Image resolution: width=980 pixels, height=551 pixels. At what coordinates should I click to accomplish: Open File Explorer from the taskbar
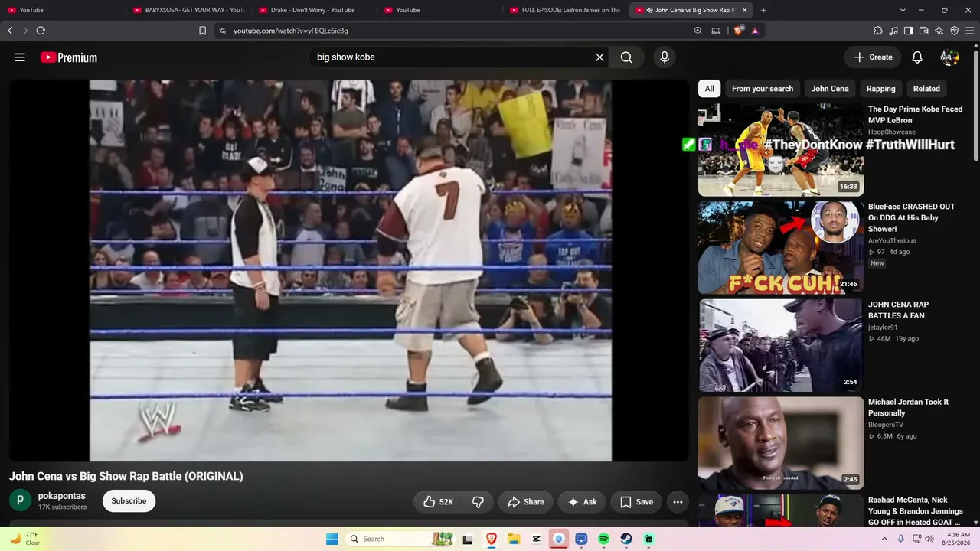click(514, 539)
